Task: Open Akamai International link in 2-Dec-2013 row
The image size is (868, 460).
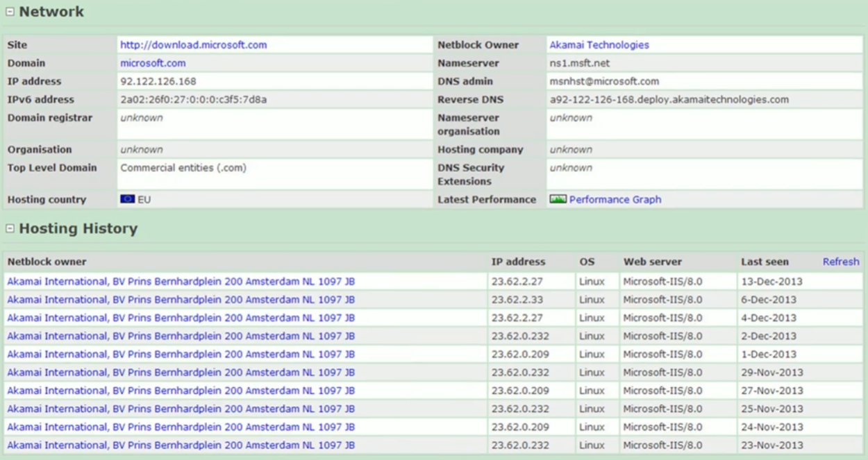Action: click(x=181, y=336)
